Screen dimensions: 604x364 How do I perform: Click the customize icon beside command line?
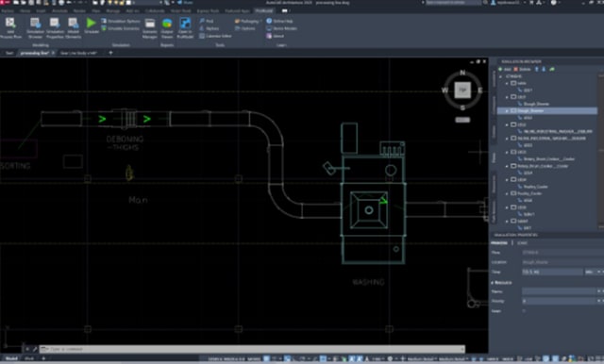pos(35,349)
